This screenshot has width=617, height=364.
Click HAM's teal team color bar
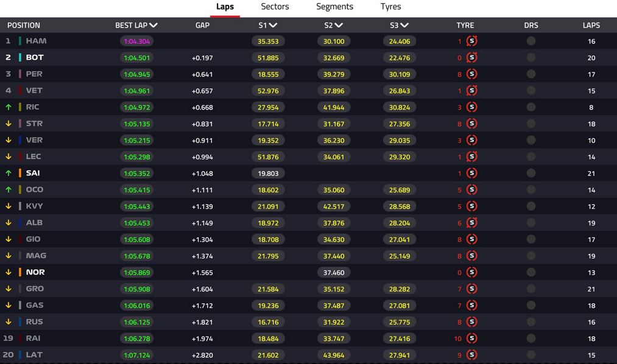pyautogui.click(x=19, y=41)
